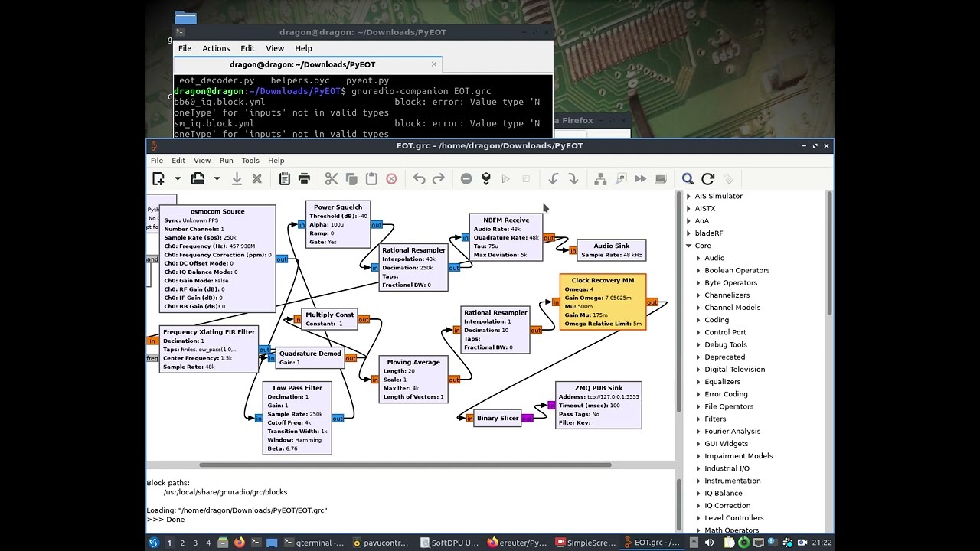Open the Run menu

226,161
